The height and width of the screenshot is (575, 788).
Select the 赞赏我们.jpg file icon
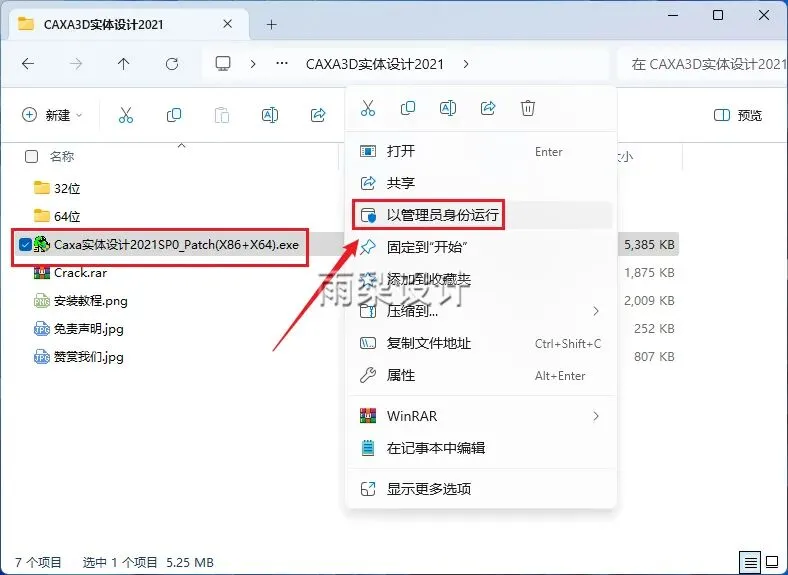tap(42, 357)
